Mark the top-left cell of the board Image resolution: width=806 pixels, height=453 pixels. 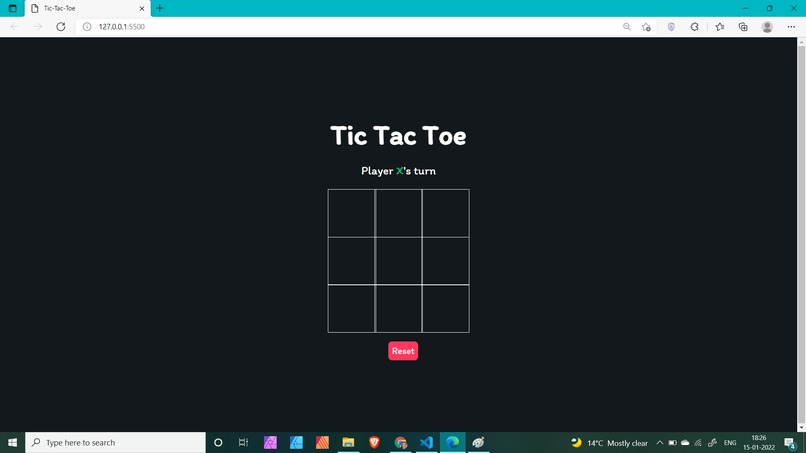tap(352, 213)
